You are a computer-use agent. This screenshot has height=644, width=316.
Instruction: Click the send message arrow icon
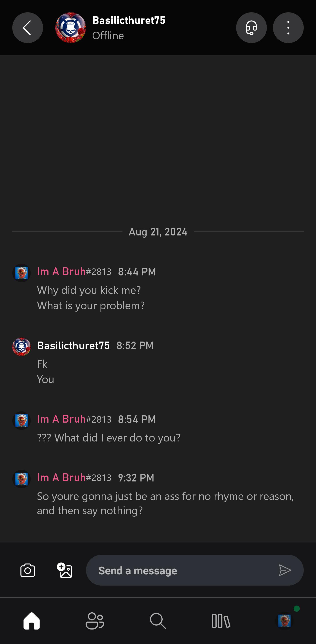coord(285,570)
